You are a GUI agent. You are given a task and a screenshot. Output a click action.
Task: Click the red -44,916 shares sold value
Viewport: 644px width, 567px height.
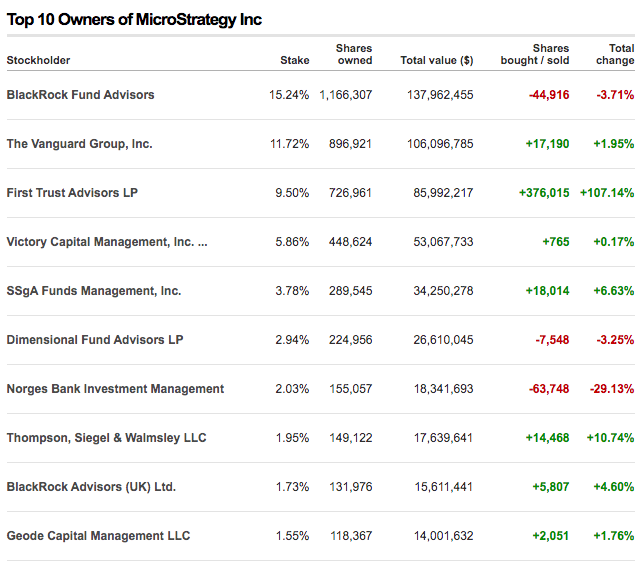click(x=549, y=95)
